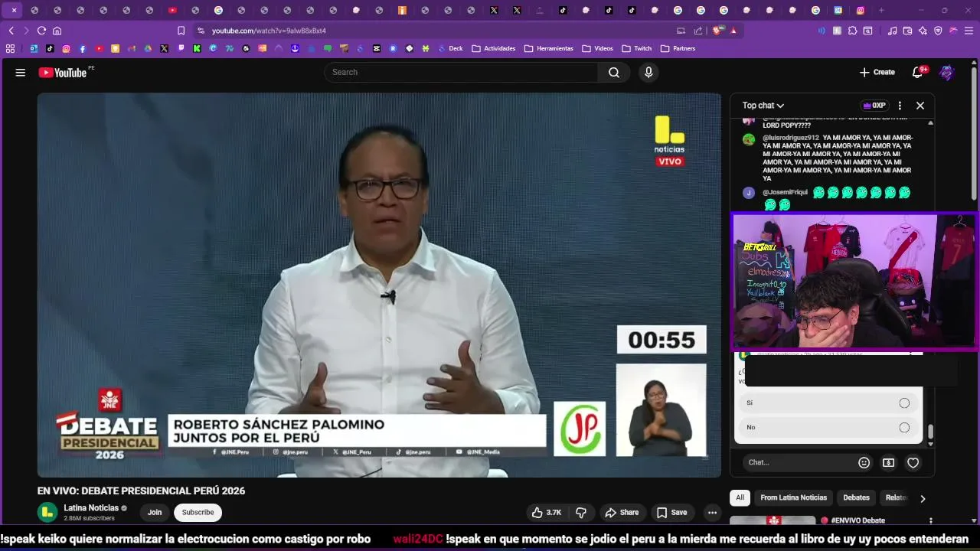The image size is (980, 551).
Task: Click the live chat scrollbar thumb
Action: [x=931, y=432]
